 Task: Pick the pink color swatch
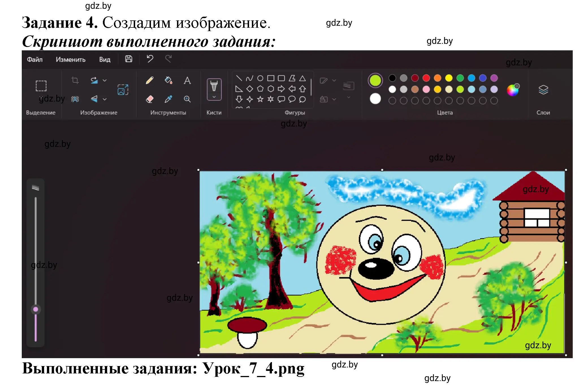point(426,89)
